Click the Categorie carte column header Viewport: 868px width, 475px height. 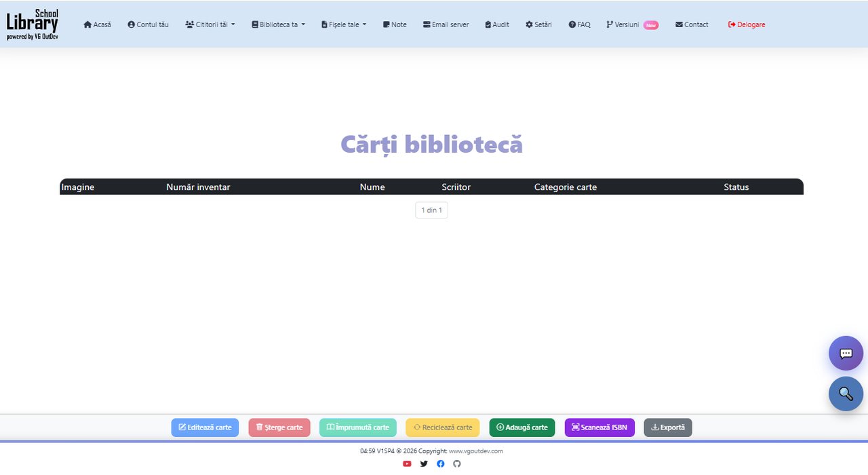point(566,187)
